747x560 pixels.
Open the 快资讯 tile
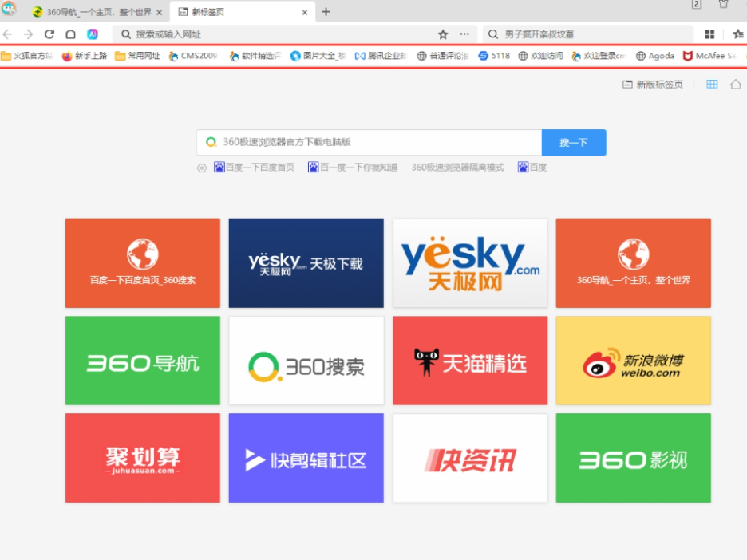tap(470, 458)
